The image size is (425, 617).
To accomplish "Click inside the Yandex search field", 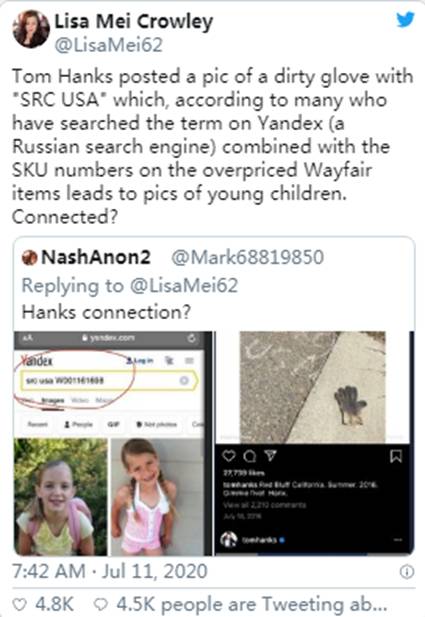I will (107, 381).
